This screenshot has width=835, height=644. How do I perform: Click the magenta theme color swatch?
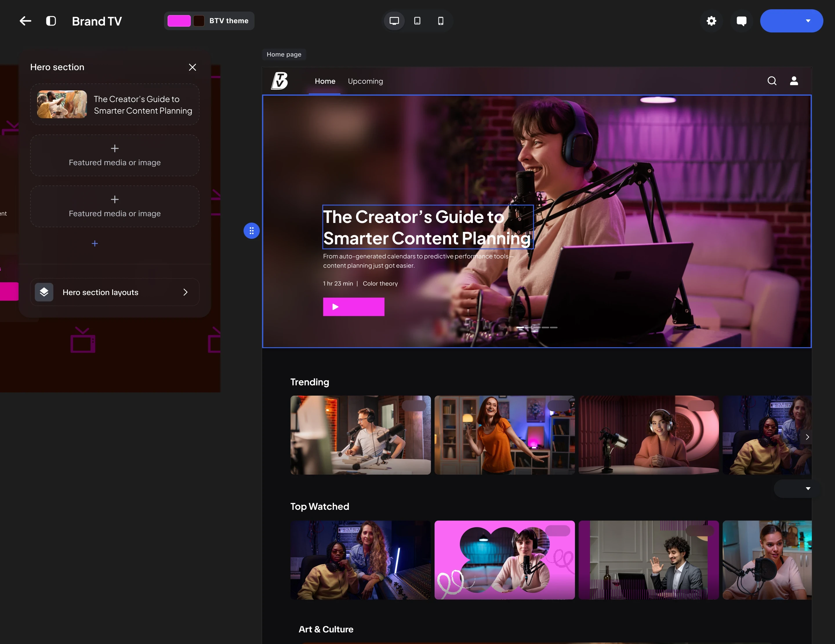pos(179,21)
